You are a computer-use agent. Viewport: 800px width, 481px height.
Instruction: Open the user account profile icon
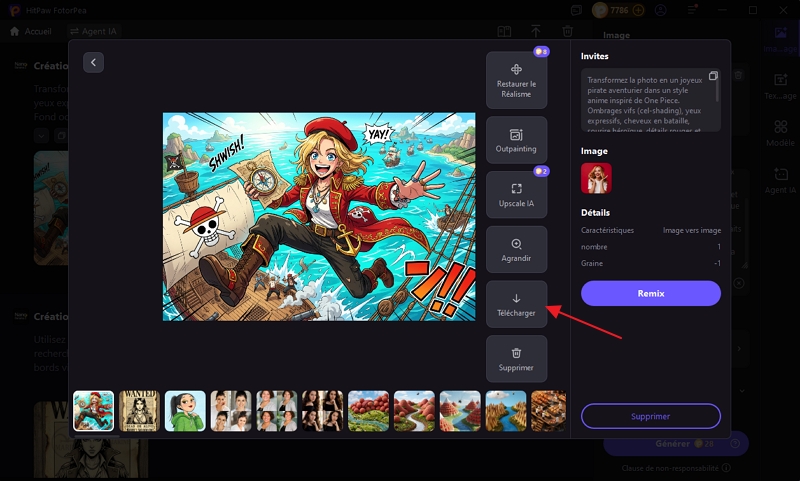661,10
